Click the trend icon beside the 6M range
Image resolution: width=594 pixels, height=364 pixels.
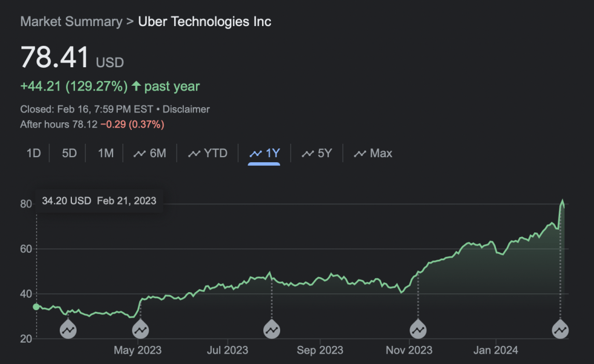pyautogui.click(x=139, y=154)
